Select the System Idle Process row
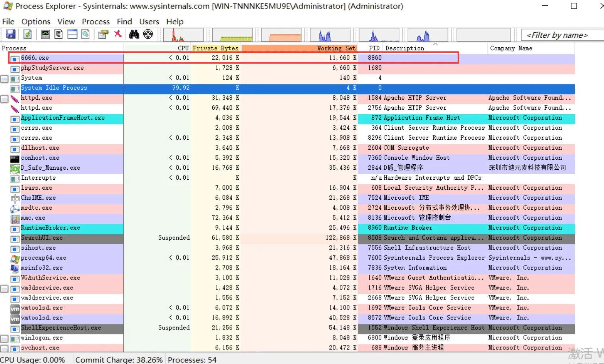Image resolution: width=604 pixels, height=364 pixels. click(x=287, y=88)
